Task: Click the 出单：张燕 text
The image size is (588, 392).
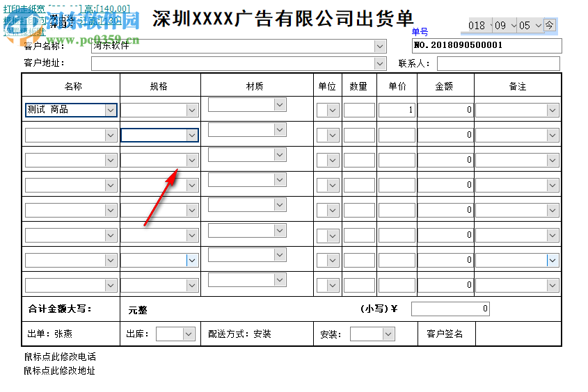Action: pyautogui.click(x=49, y=334)
